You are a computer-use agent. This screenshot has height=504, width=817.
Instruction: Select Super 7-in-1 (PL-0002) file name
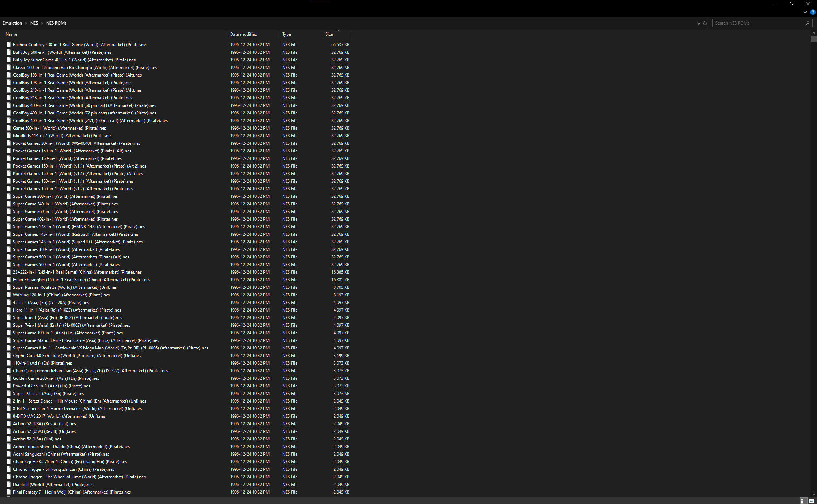pos(72,325)
